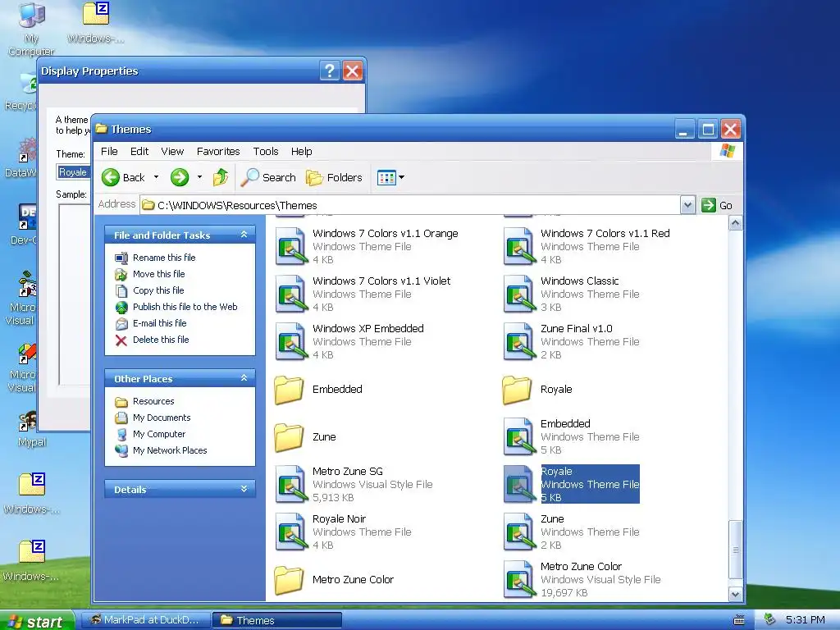Click the system tray clock
This screenshot has height=630, width=840.
tap(806, 620)
